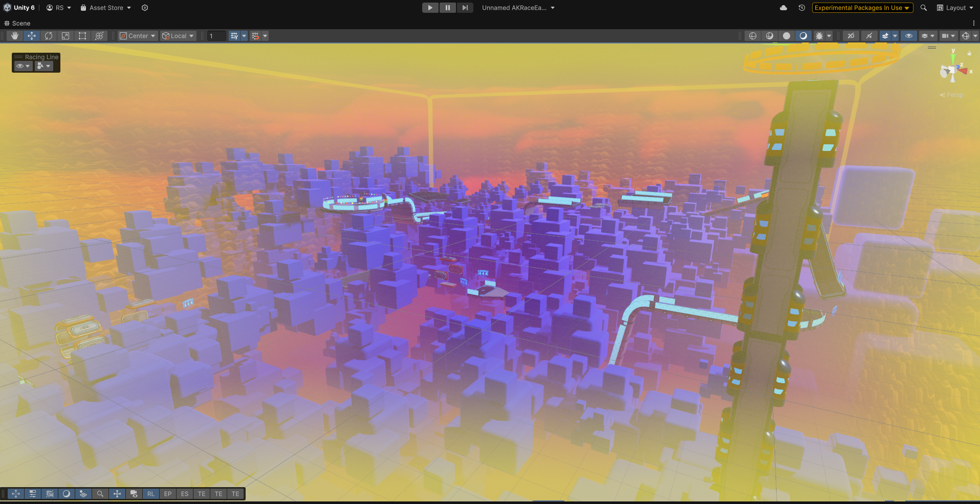980x504 pixels.
Task: Toggle scene effects (skybox, fog)
Action: tap(885, 36)
